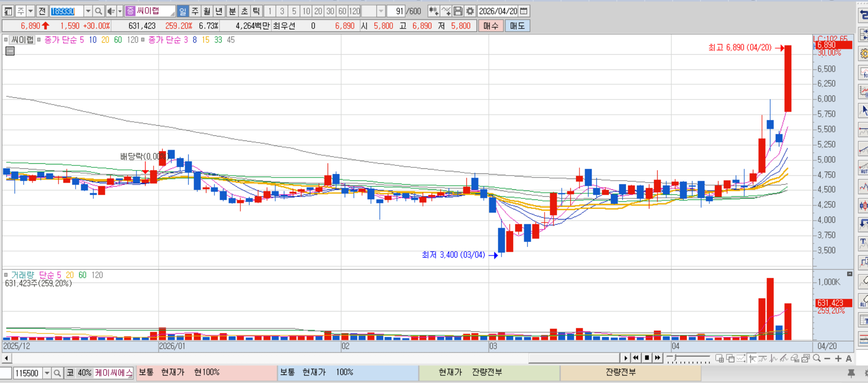Zoom in with the plus icon
This screenshot has height=383, width=868.
click(x=838, y=358)
